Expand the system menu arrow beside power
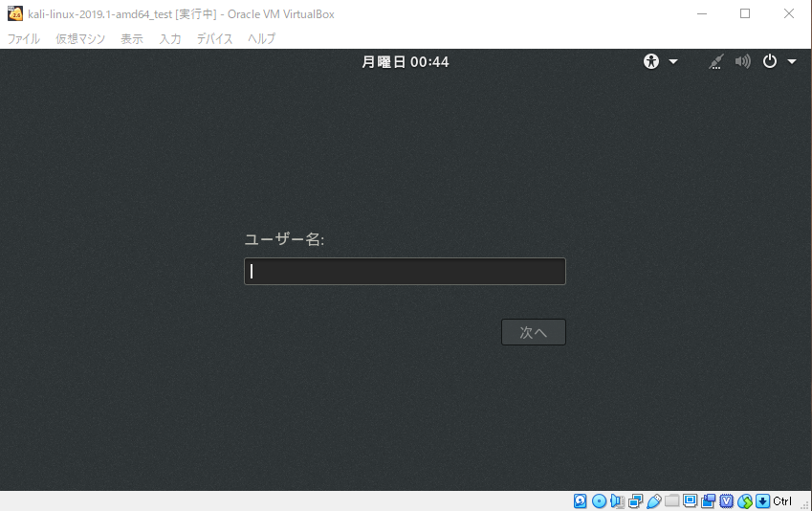The height and width of the screenshot is (511, 812). click(792, 61)
